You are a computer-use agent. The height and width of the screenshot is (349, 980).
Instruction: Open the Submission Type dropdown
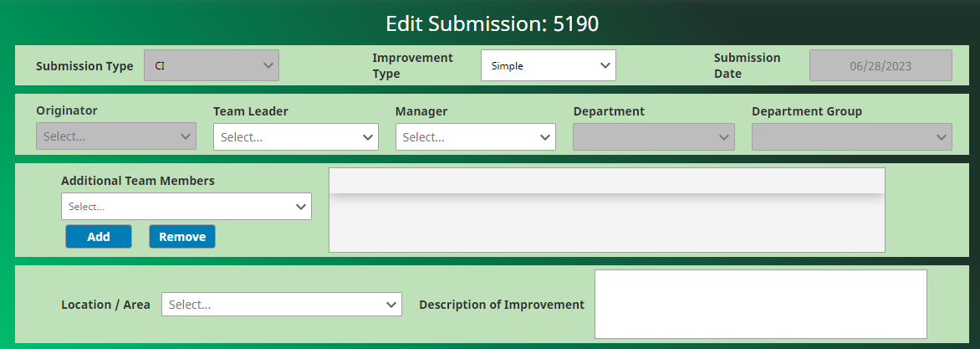(x=212, y=65)
